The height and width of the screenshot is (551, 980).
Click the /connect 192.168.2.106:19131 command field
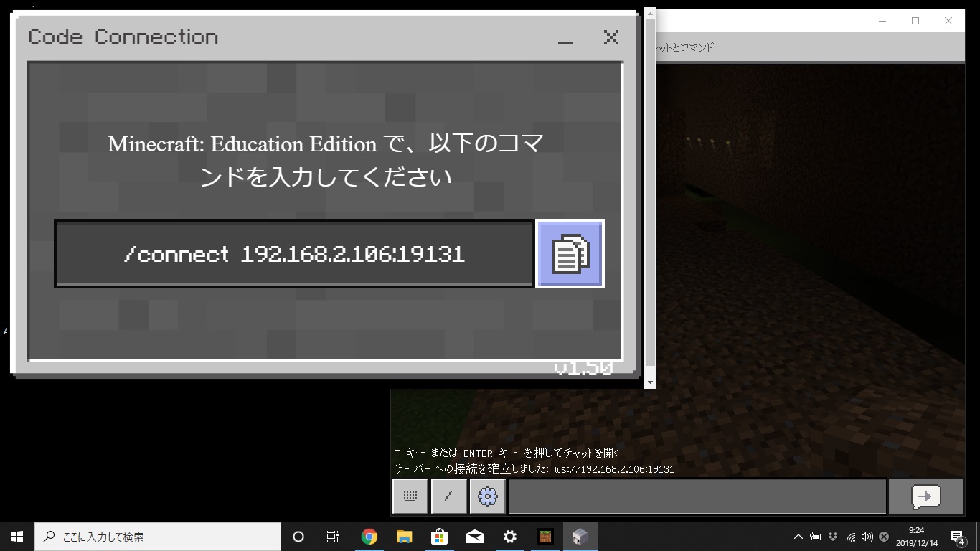click(294, 254)
